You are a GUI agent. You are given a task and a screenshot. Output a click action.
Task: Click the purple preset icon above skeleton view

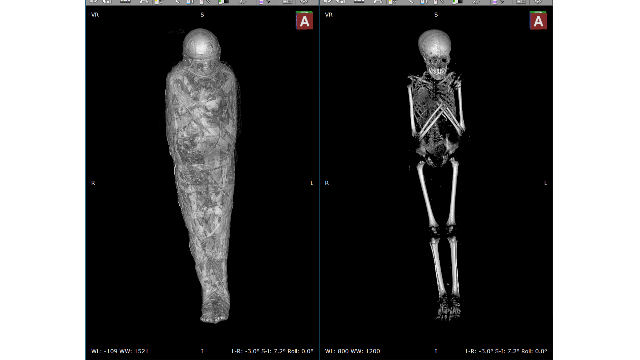(x=495, y=2)
